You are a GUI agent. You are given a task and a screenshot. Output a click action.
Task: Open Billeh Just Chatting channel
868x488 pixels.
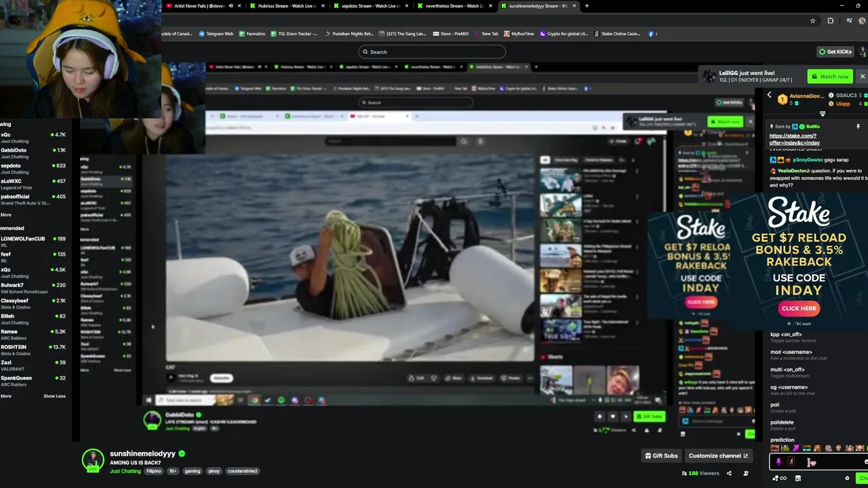(x=34, y=319)
